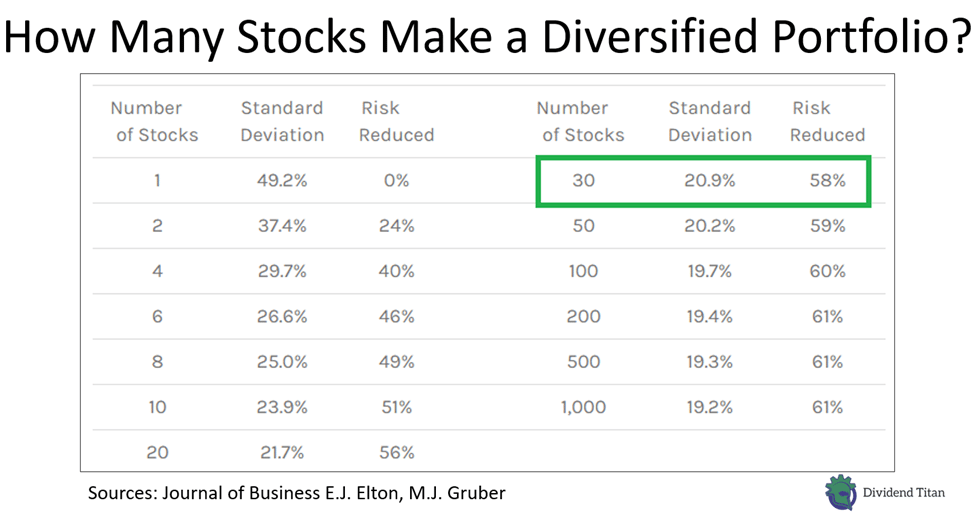Click the 20.2% standard deviation cell

[709, 226]
